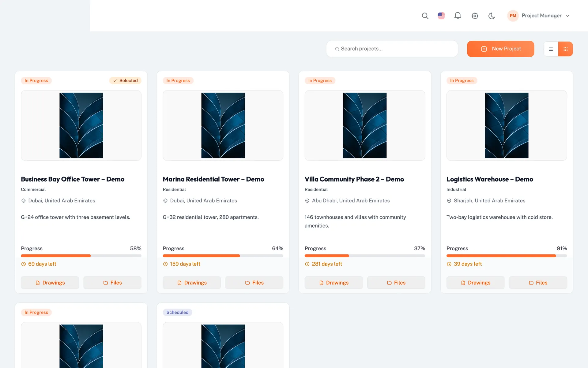Click In Progress badge on Logistics Warehouse card

[x=462, y=80]
